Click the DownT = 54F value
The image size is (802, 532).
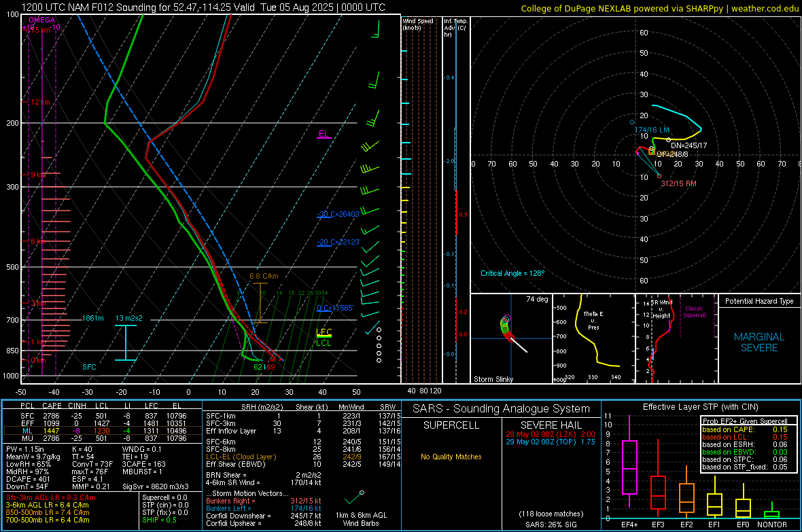click(x=27, y=486)
